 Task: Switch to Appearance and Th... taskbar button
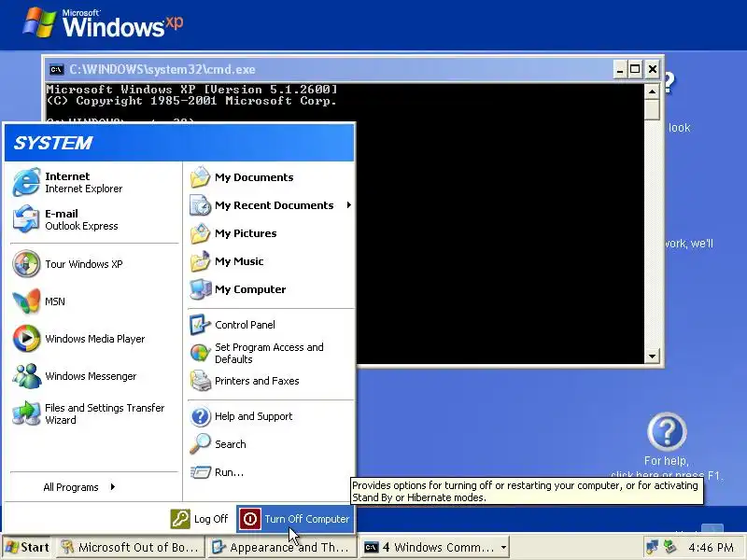pos(282,547)
